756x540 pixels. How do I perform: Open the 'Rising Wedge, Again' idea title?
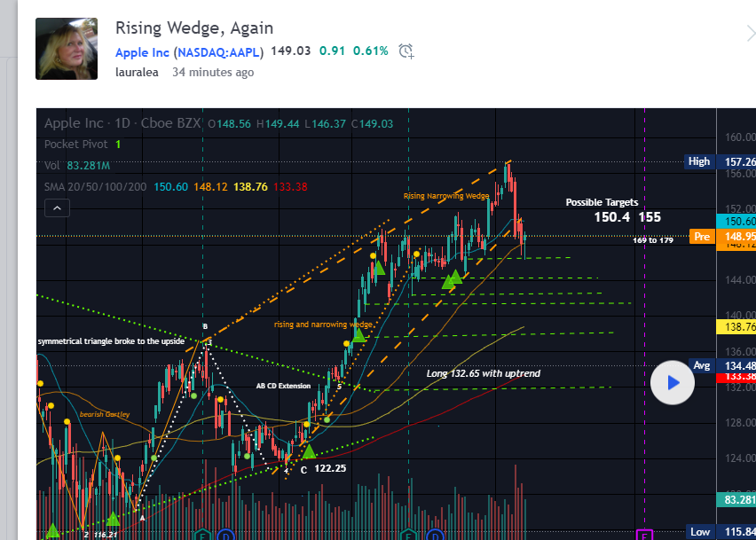tap(194, 28)
